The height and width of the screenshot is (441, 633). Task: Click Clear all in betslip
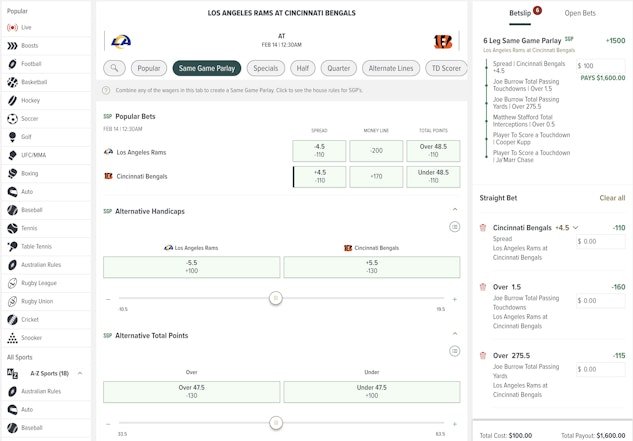[612, 198]
